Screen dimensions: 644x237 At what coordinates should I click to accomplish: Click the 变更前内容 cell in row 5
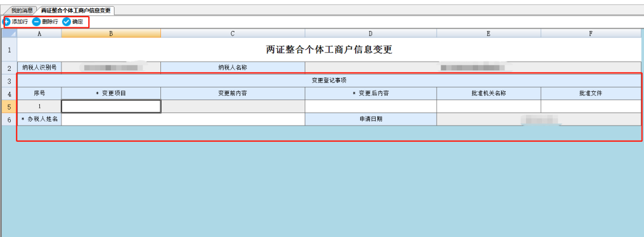[x=233, y=106]
